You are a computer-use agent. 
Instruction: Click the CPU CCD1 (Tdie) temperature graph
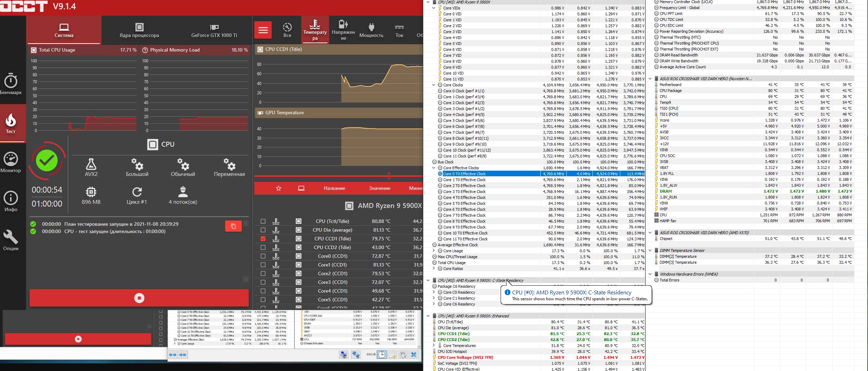(340, 79)
